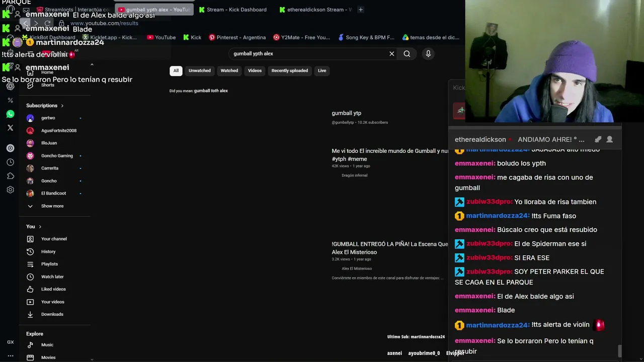Open the percent icon in the sidebar

click(x=10, y=101)
